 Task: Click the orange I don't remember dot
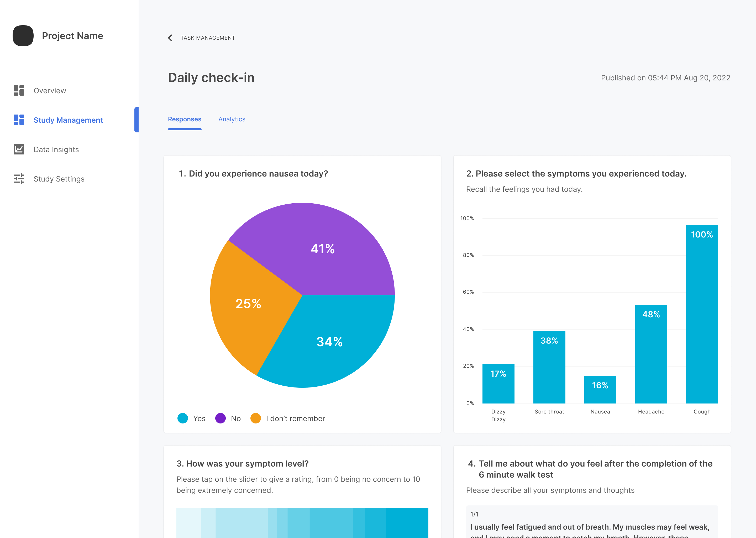click(x=255, y=418)
